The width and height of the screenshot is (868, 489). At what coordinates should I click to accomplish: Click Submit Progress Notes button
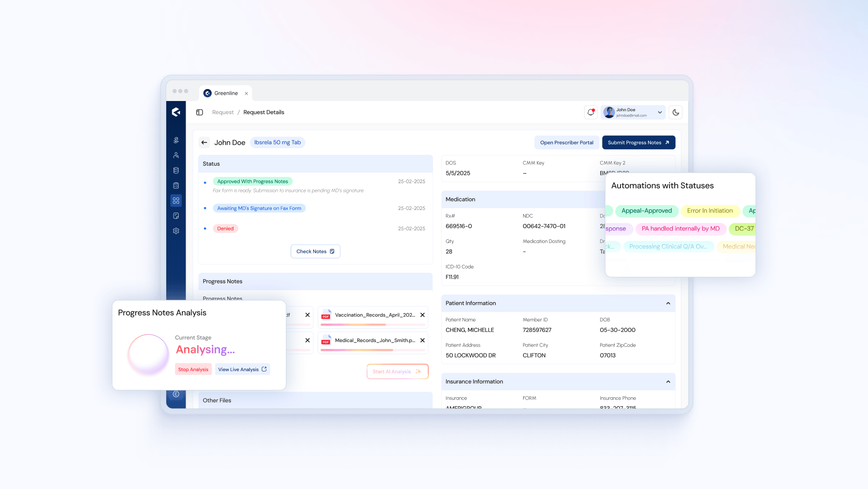[638, 142]
